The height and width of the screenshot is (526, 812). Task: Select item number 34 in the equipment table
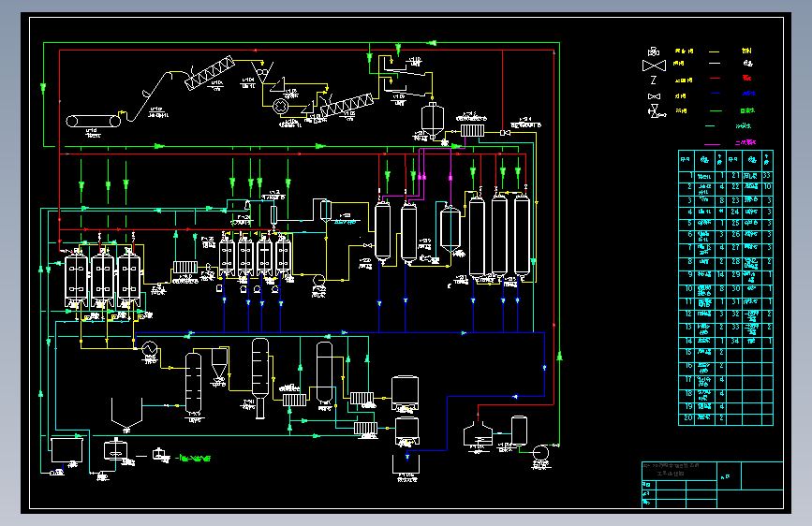(735, 342)
